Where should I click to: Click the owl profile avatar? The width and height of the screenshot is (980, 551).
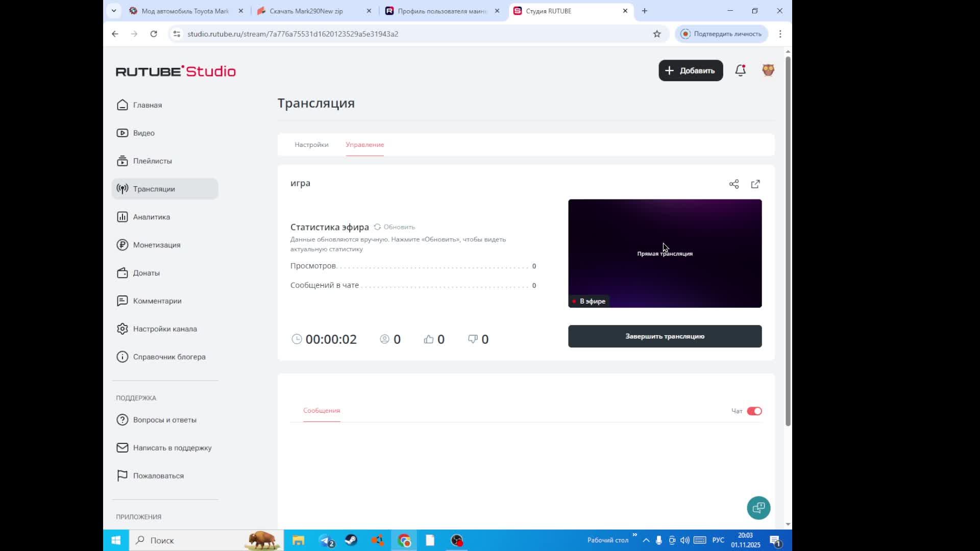point(768,70)
